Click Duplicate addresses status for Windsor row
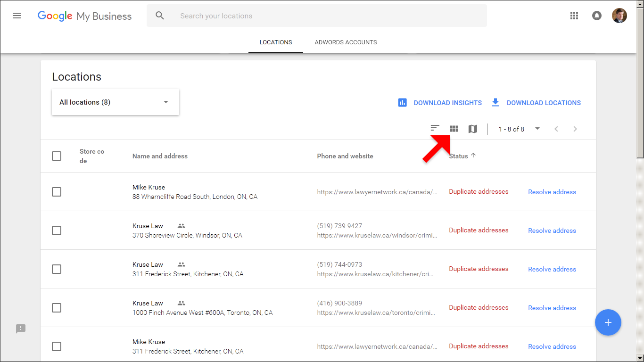This screenshot has height=362, width=644. [479, 230]
